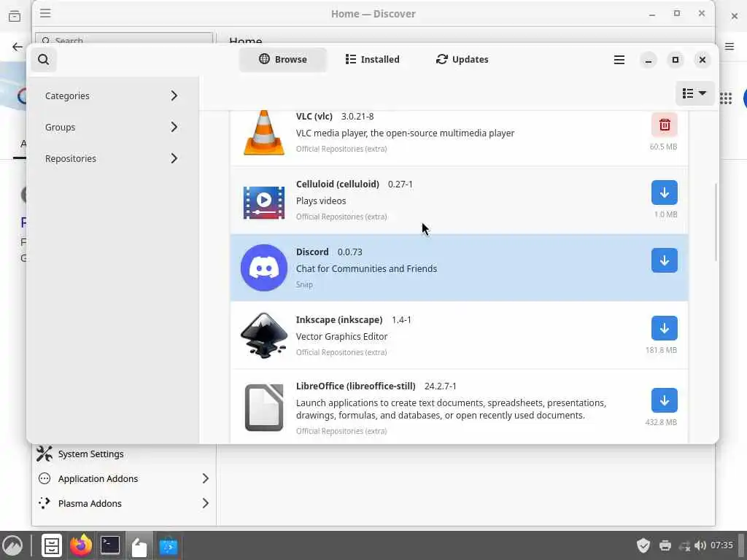Open the hamburger menu next to Updates
This screenshot has width=747, height=560.
click(x=619, y=60)
